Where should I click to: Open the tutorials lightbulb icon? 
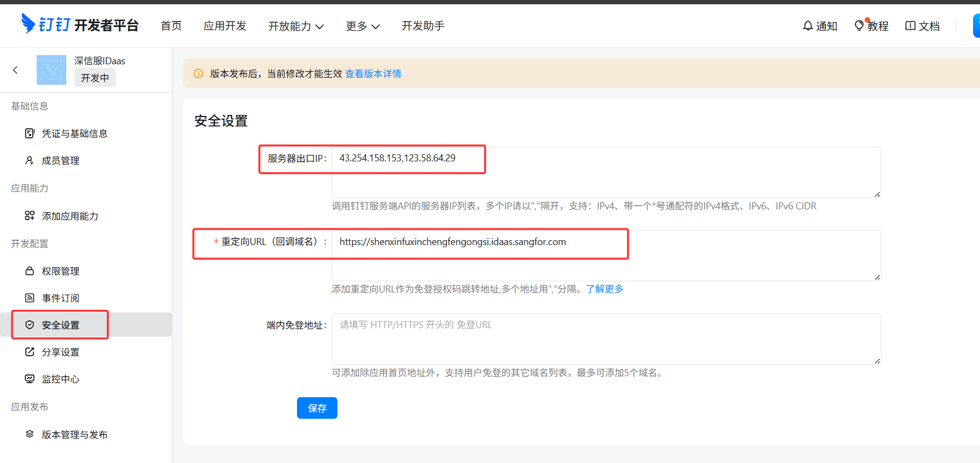[x=859, y=26]
